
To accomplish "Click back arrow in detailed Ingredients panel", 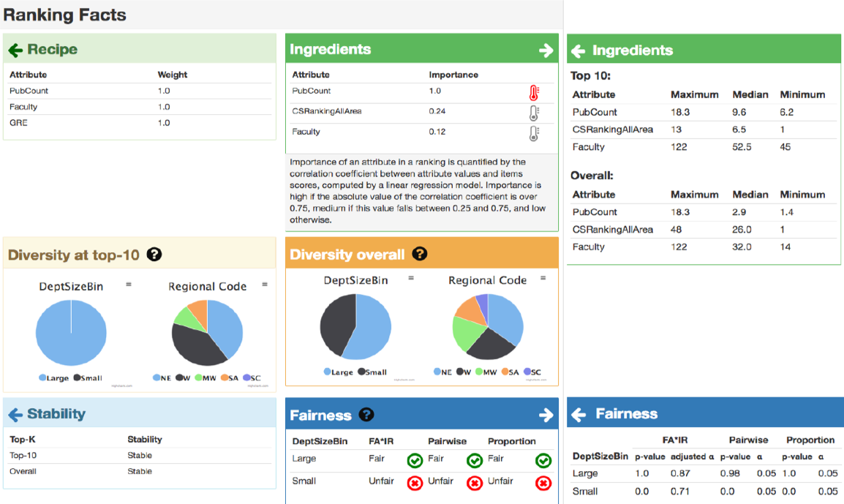I will (x=578, y=51).
